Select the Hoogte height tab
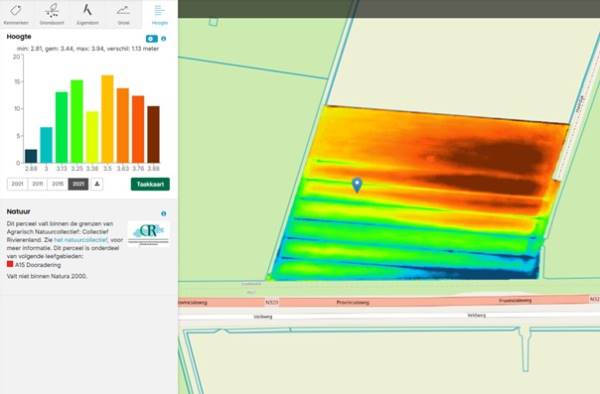This screenshot has height=394, width=600. [x=160, y=14]
